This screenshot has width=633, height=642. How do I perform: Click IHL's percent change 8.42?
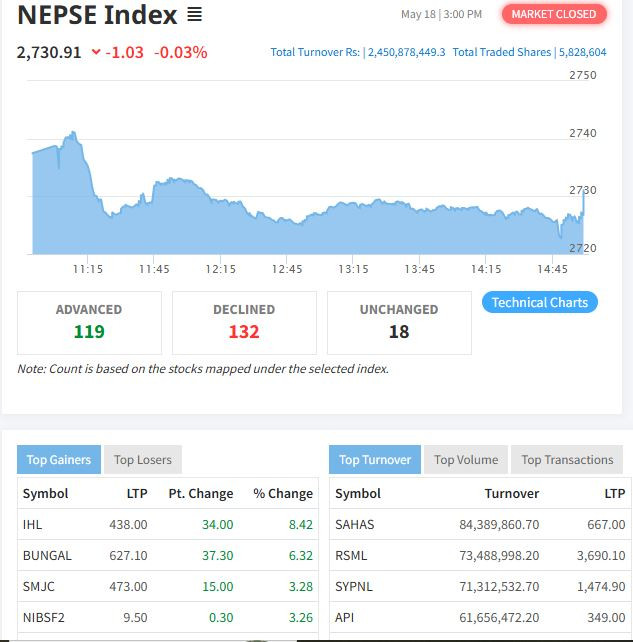(301, 524)
